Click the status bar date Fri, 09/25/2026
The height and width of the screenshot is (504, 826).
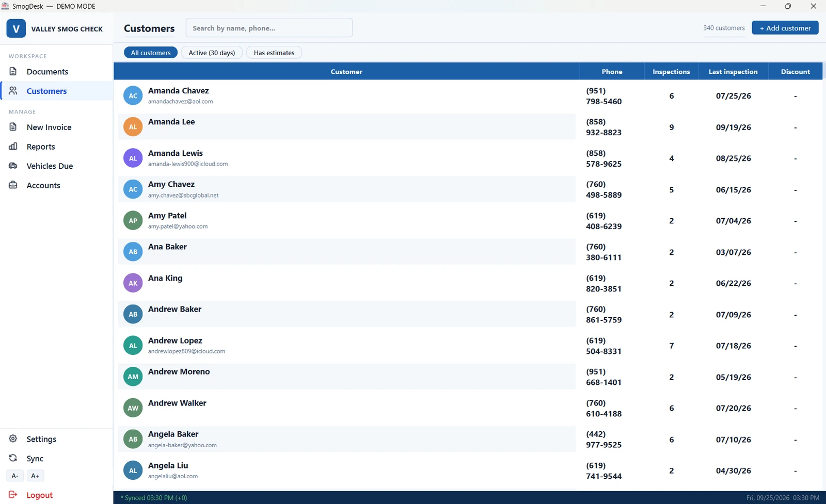point(768,498)
